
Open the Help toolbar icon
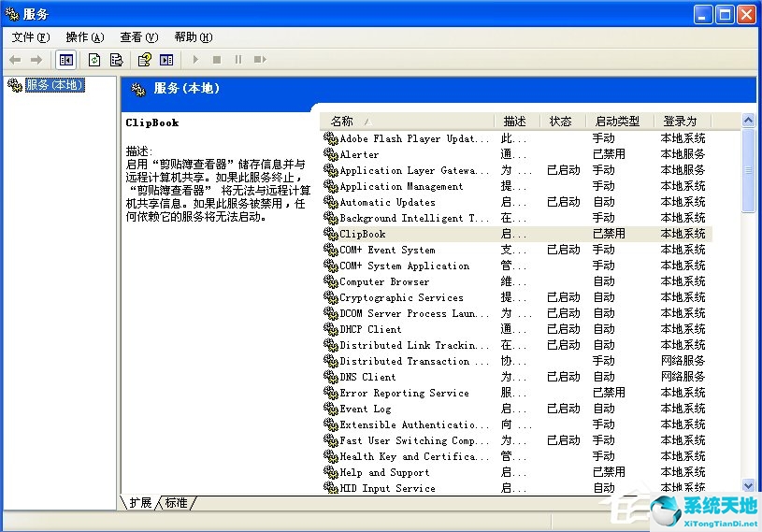point(144,60)
